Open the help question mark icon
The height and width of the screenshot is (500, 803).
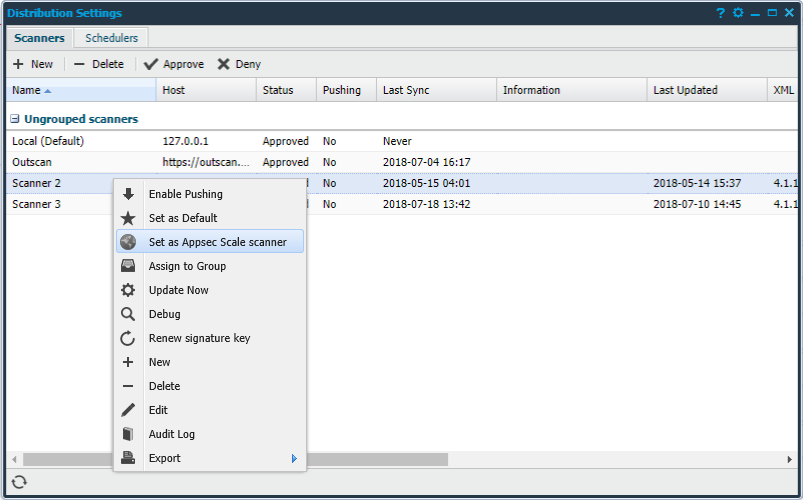(720, 13)
